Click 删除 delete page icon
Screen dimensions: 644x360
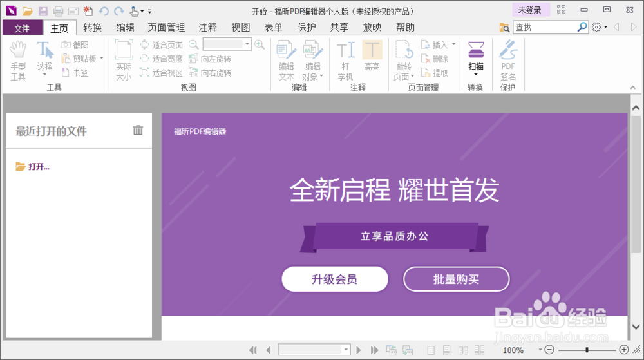[435, 59]
